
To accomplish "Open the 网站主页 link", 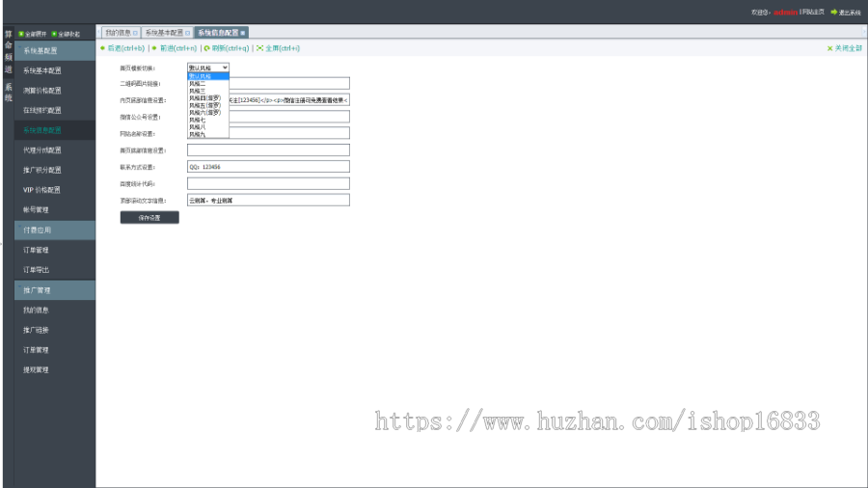I will tap(813, 13).
